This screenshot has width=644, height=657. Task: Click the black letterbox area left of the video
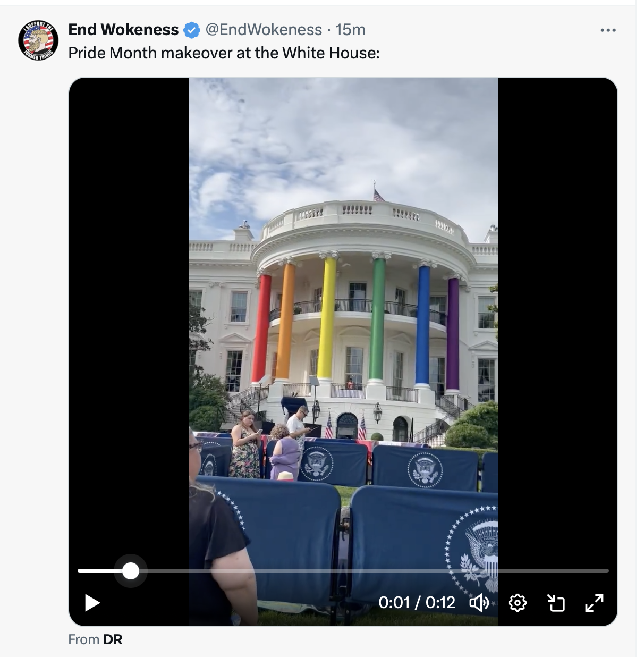129,319
